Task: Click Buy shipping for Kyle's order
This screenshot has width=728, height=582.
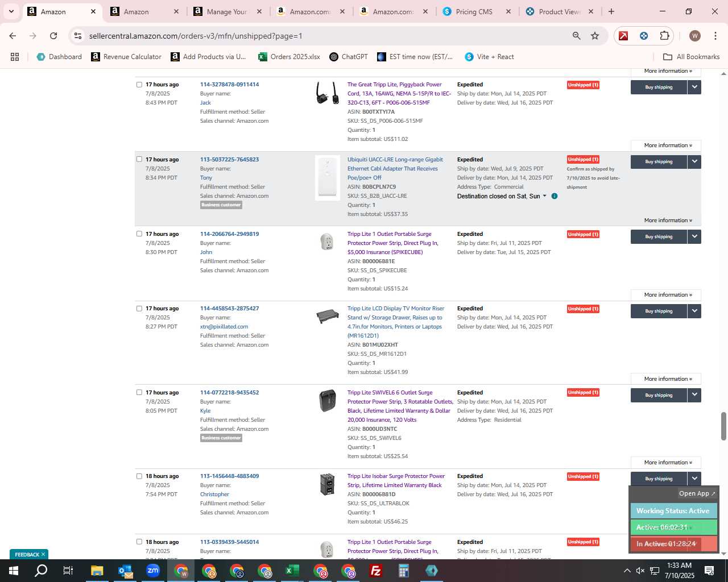Action: point(659,395)
